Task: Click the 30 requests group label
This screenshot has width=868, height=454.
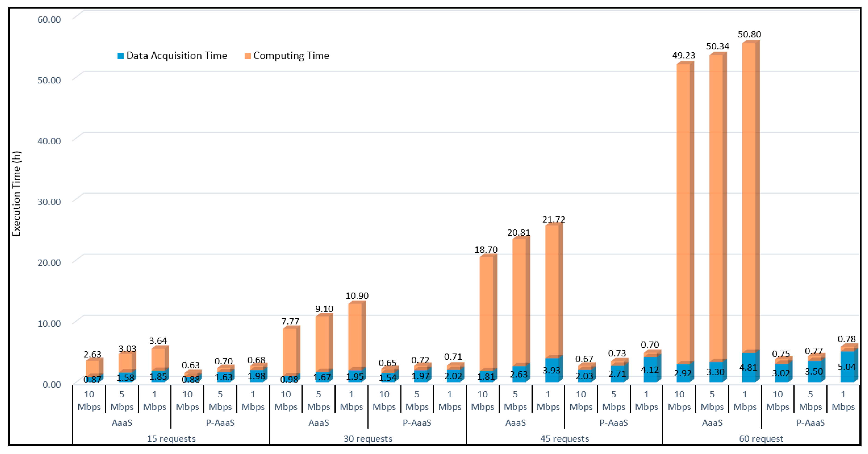Action: pyautogui.click(x=368, y=439)
